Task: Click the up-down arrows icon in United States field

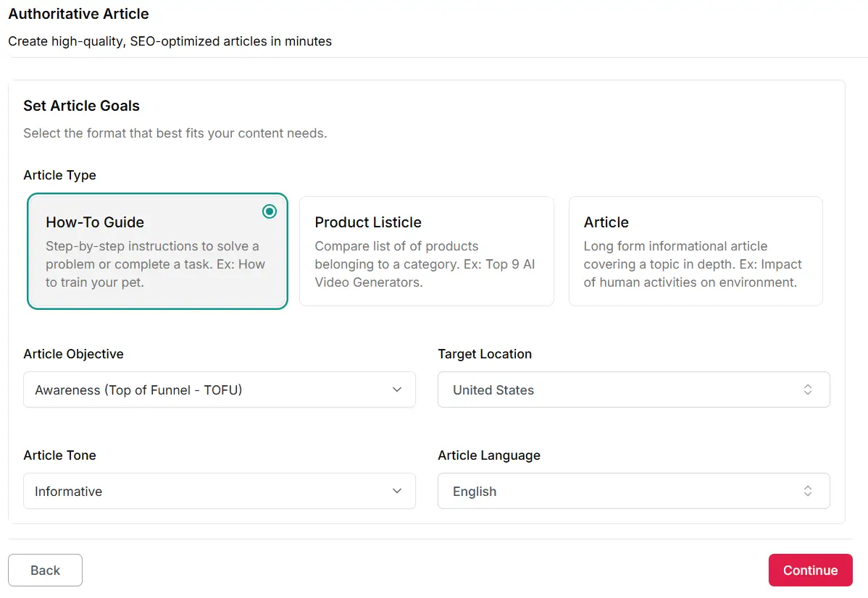Action: 808,390
